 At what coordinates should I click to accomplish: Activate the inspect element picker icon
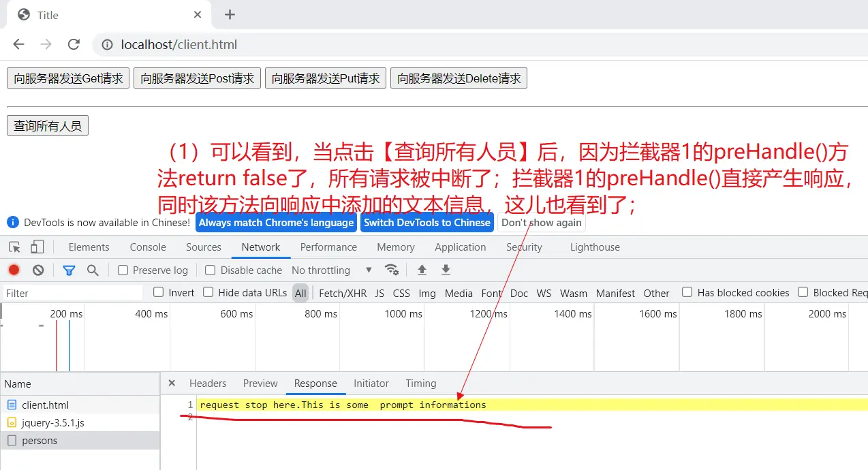[14, 247]
